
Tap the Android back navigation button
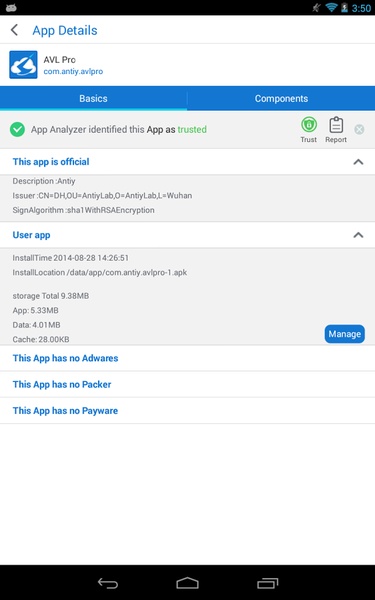(108, 583)
